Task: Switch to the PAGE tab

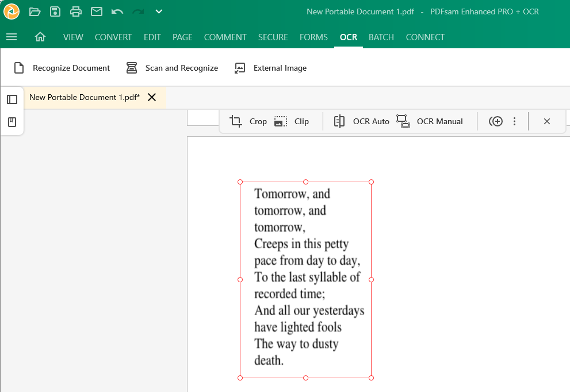Action: click(182, 37)
